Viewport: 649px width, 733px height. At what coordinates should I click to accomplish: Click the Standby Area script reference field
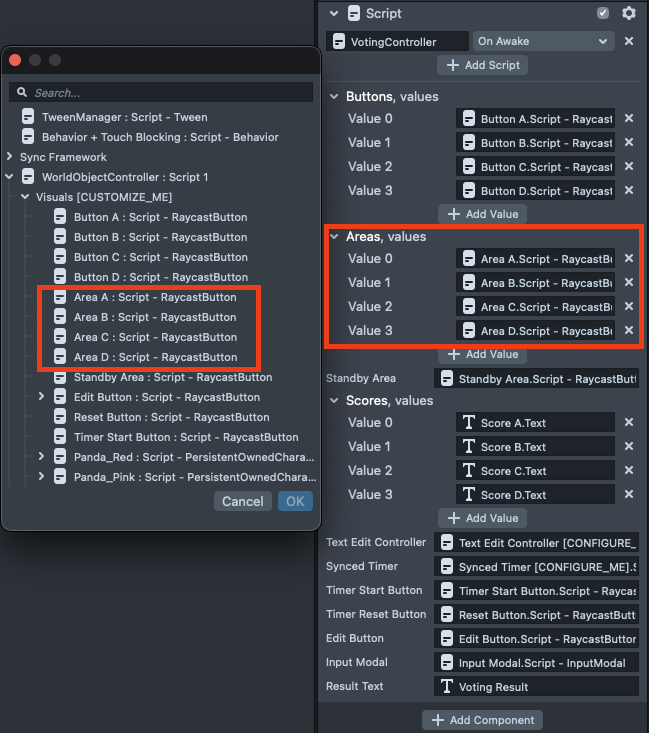(536, 379)
